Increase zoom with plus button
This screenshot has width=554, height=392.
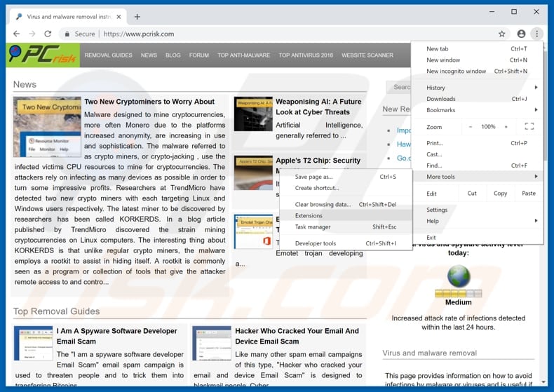(x=506, y=127)
